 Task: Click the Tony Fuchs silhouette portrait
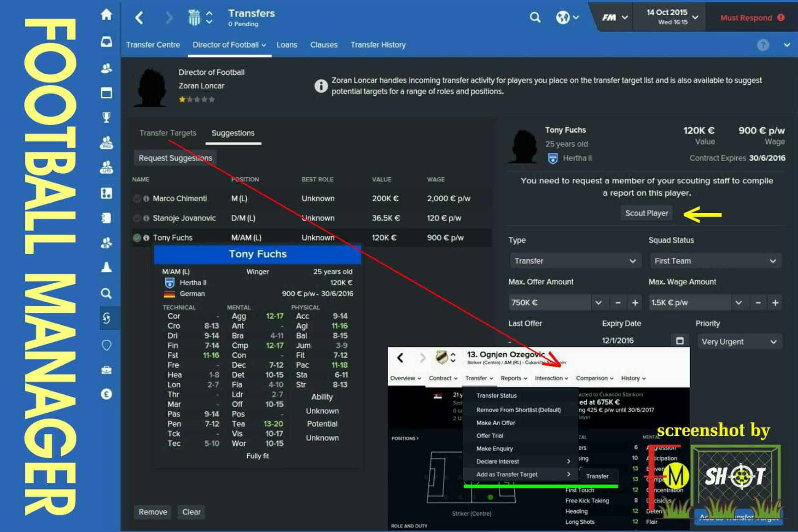coord(524,146)
